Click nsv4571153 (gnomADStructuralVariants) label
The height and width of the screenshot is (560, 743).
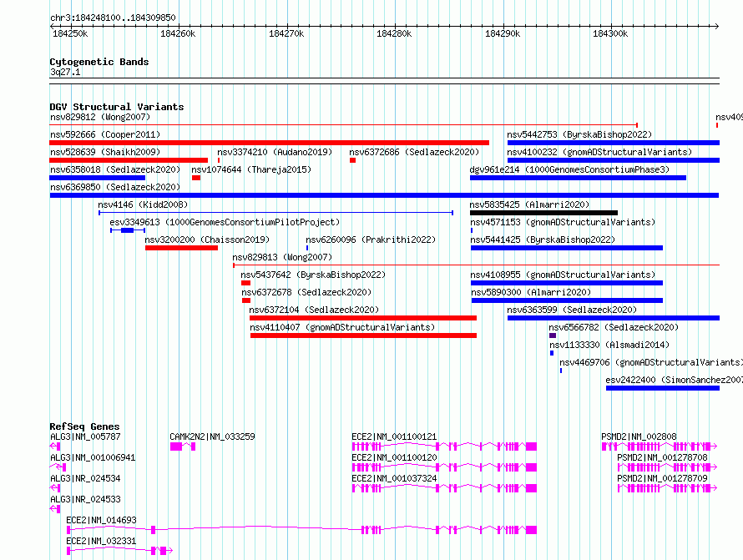(x=563, y=222)
